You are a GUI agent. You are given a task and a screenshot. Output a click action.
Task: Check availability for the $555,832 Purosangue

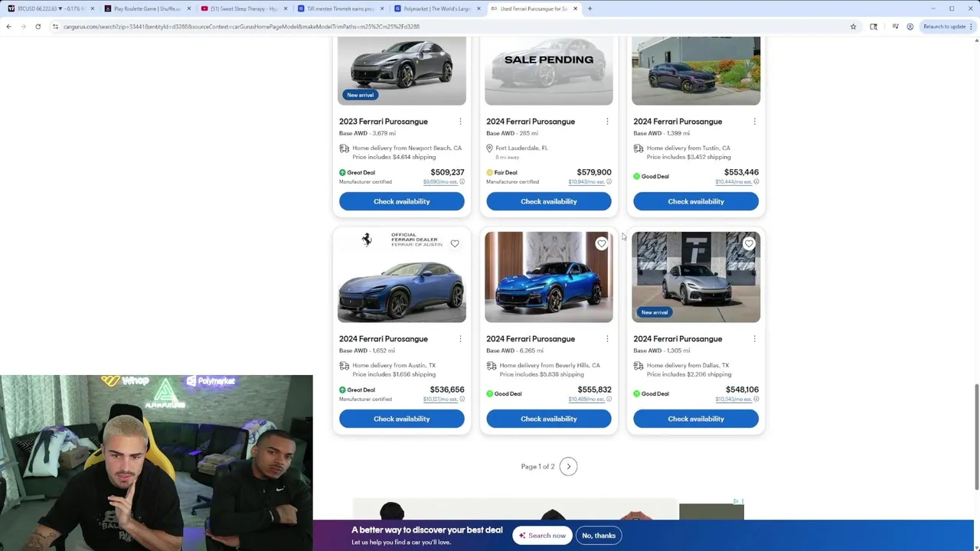pos(549,419)
